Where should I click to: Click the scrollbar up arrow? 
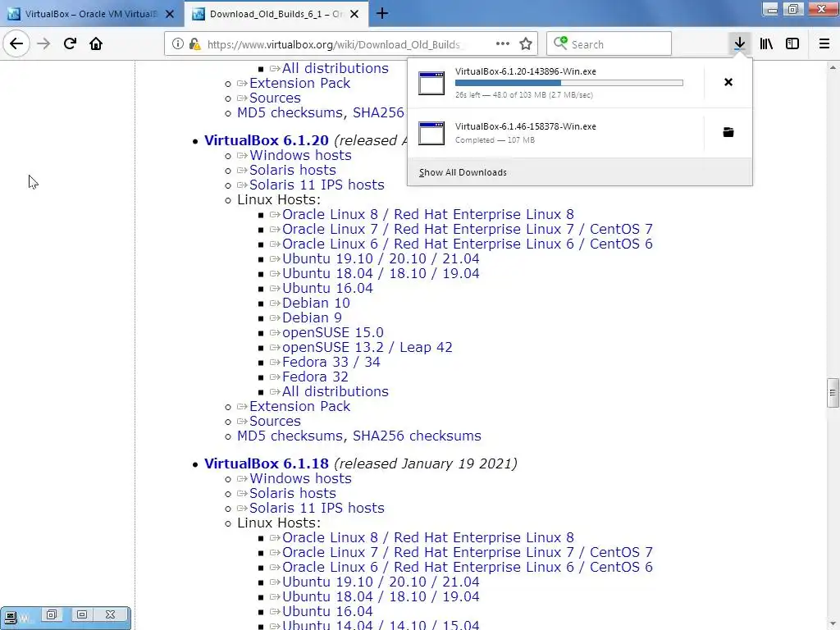click(x=833, y=67)
